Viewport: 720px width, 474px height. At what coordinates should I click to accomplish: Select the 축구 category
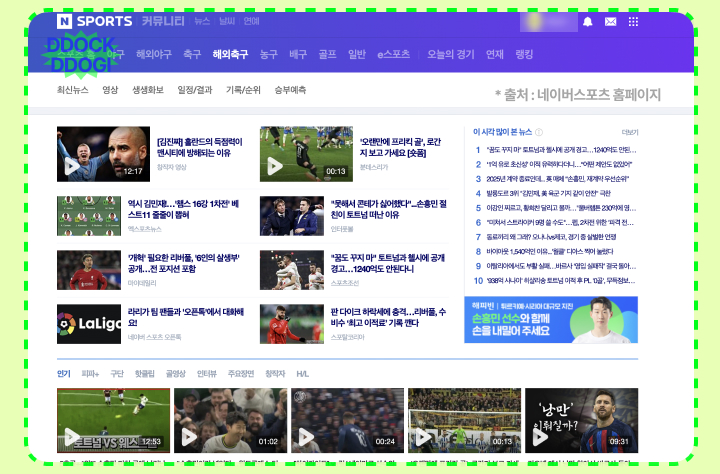click(192, 54)
